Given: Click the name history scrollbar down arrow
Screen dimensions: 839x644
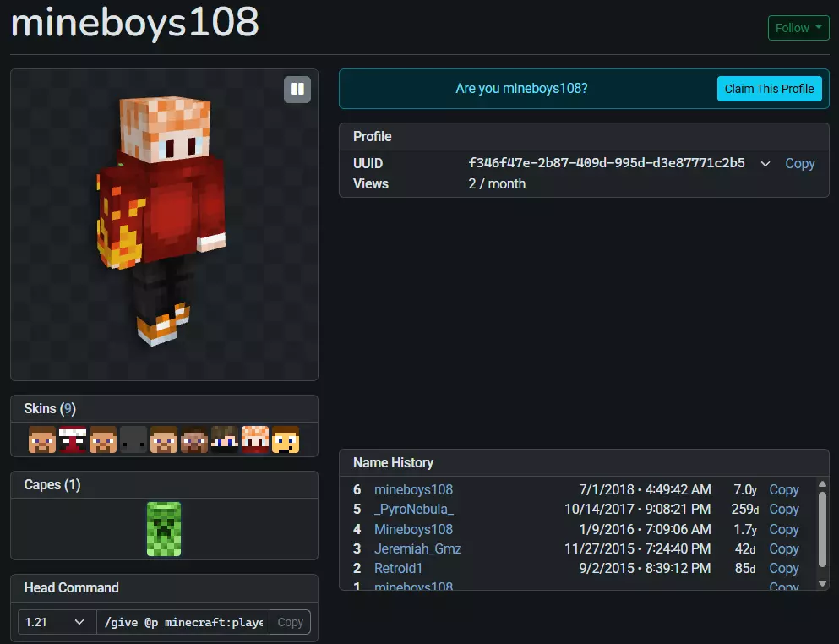Looking at the screenshot, I should pos(822,583).
